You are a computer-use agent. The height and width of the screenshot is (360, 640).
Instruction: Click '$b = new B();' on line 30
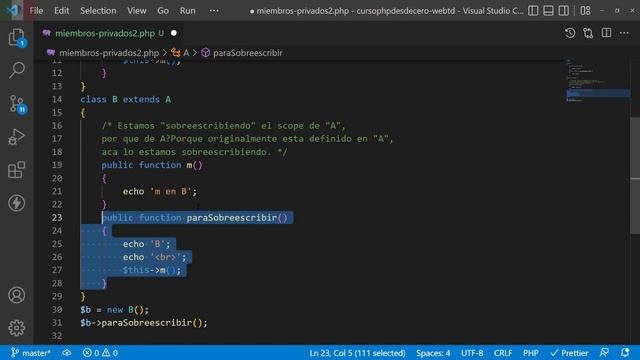[115, 309]
